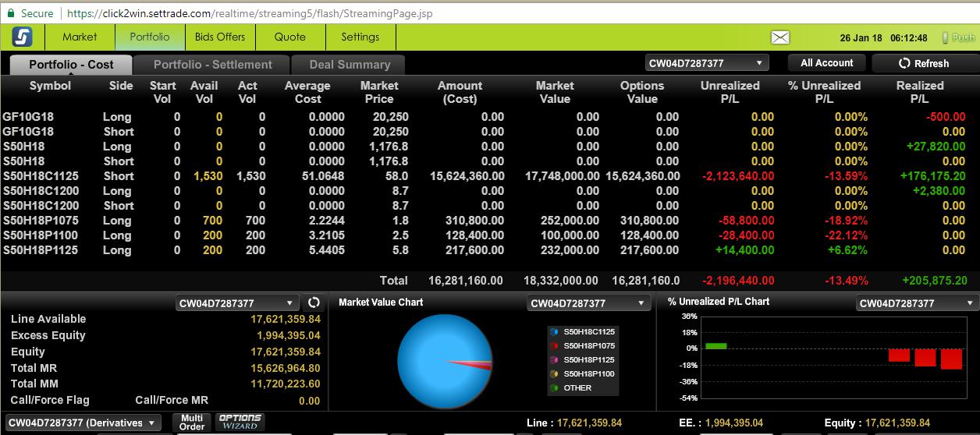Select the S50H18P1075 row symbol
Viewport: 980px width, 435px height.
40,221
